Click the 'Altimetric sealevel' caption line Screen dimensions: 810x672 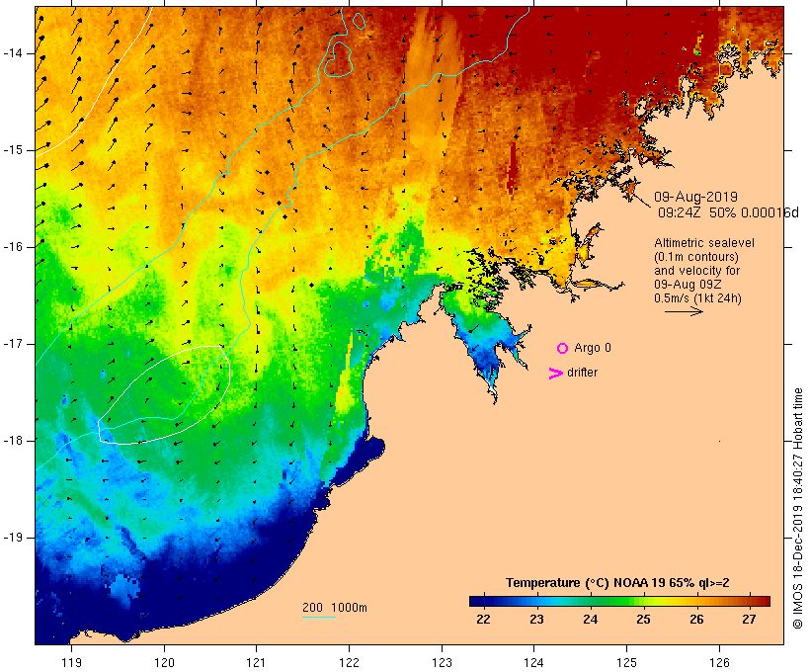704,243
